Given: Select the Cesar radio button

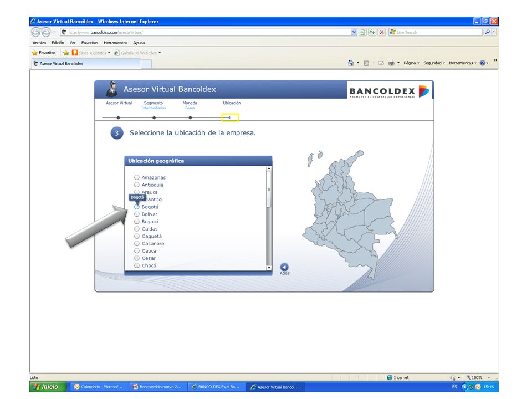Looking at the screenshot, I should [137, 258].
